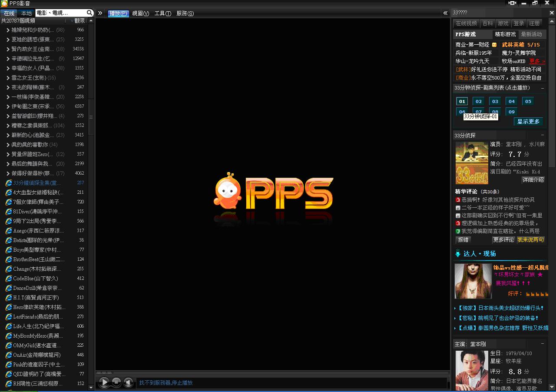The width and height of the screenshot is (556, 392).
Task: Switch to the 本地 tab
Action: (26, 13)
